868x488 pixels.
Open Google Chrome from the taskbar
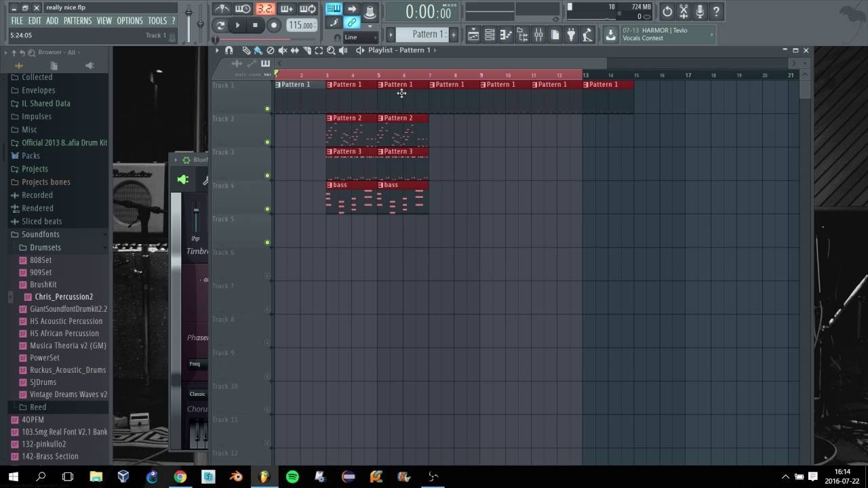pyautogui.click(x=180, y=477)
